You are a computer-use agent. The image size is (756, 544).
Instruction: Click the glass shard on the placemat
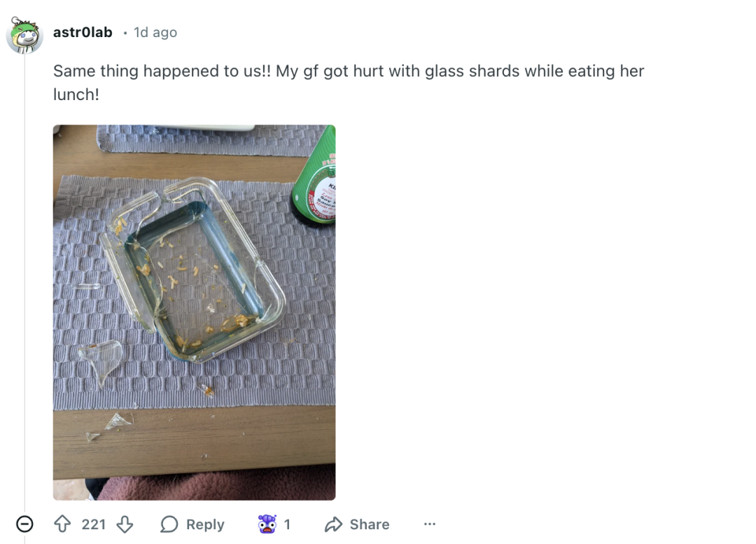click(x=99, y=361)
